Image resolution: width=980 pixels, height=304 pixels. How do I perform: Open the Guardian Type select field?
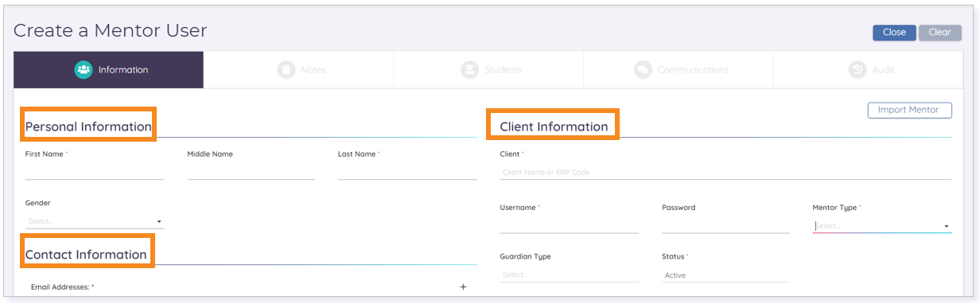[570, 275]
